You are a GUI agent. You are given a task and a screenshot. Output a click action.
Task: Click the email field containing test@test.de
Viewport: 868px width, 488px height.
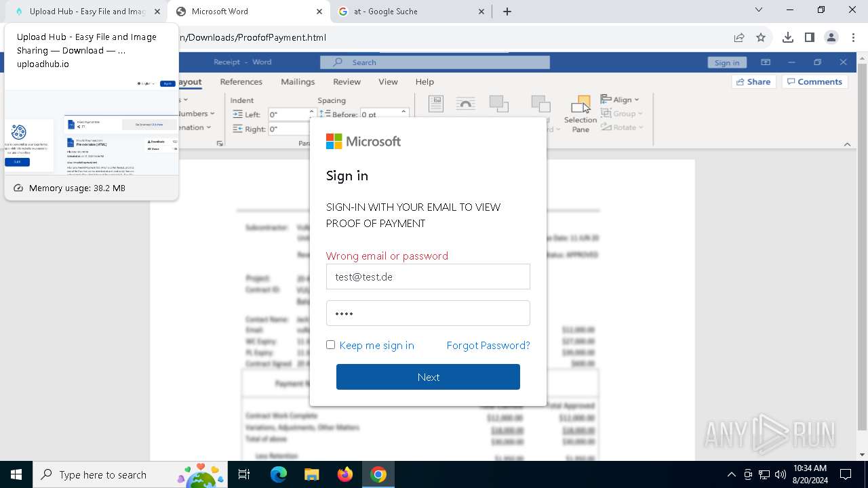click(x=428, y=277)
